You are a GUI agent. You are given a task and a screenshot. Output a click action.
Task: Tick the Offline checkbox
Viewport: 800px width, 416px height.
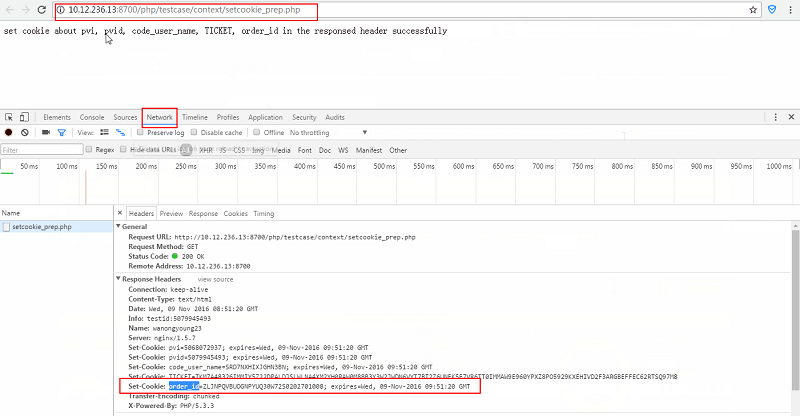257,132
